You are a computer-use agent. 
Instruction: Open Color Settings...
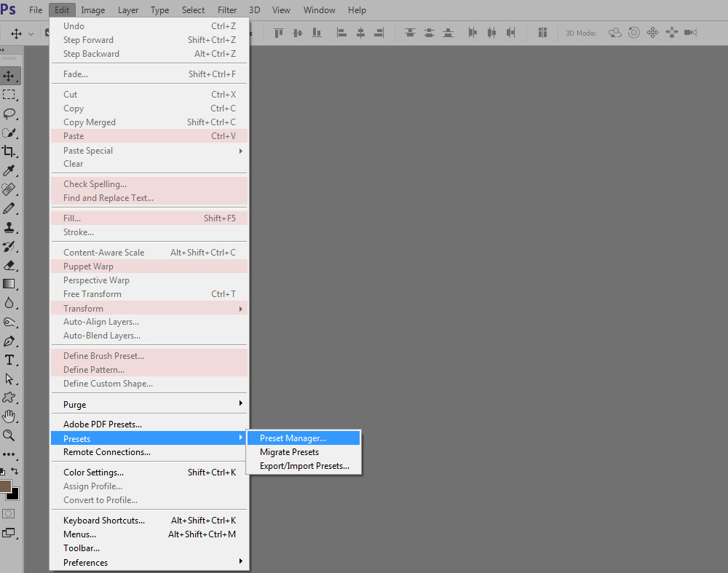pos(149,473)
